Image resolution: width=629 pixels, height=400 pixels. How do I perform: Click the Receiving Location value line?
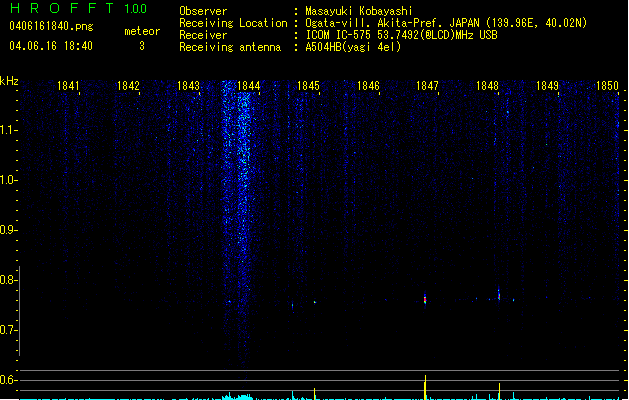(446, 23)
